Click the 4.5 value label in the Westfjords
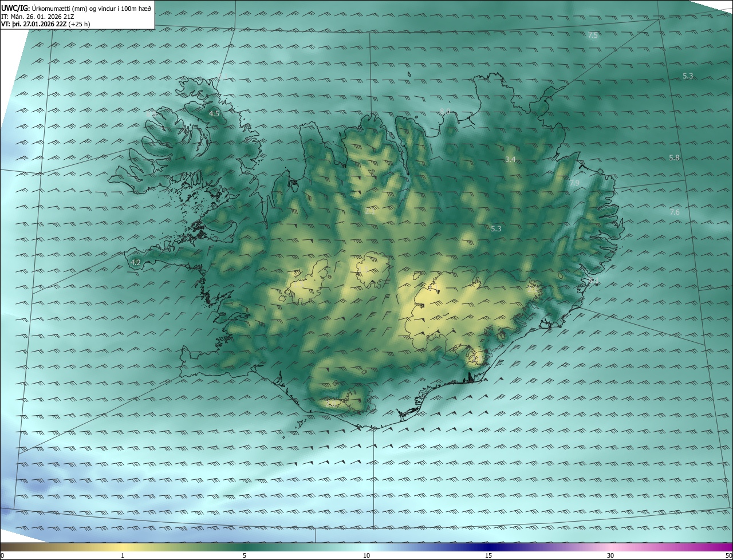The image size is (733, 560). (214, 114)
